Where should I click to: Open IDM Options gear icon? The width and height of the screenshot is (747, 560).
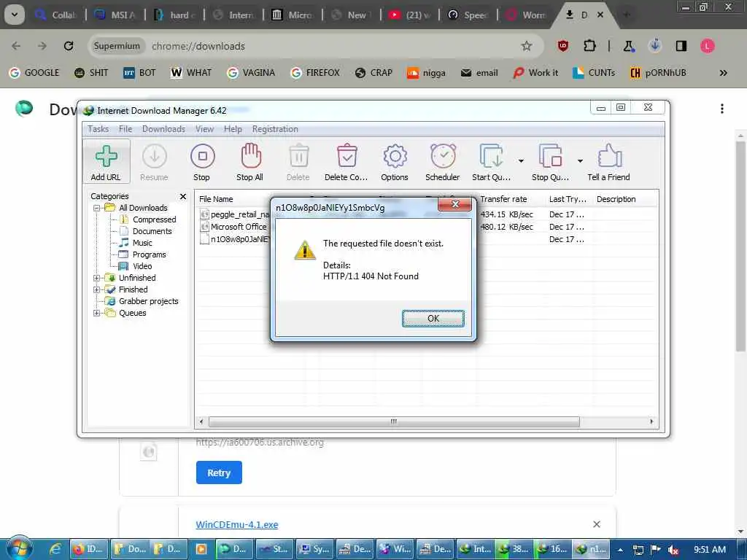[395, 162]
